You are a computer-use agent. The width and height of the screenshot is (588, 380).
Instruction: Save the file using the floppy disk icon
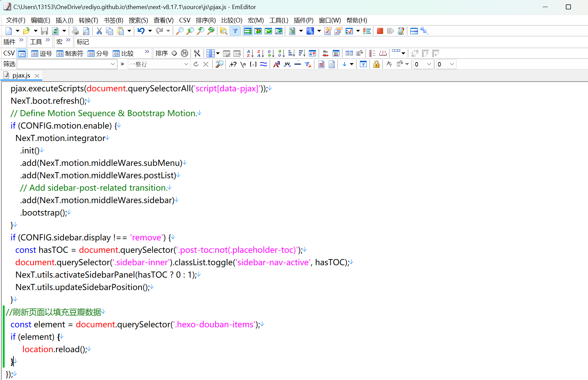(44, 31)
